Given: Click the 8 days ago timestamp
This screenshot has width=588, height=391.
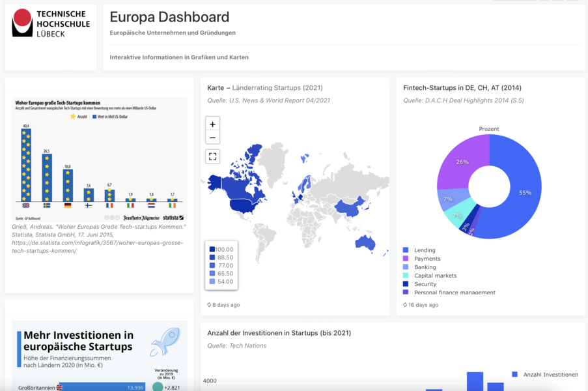Looking at the screenshot, I should click(226, 305).
